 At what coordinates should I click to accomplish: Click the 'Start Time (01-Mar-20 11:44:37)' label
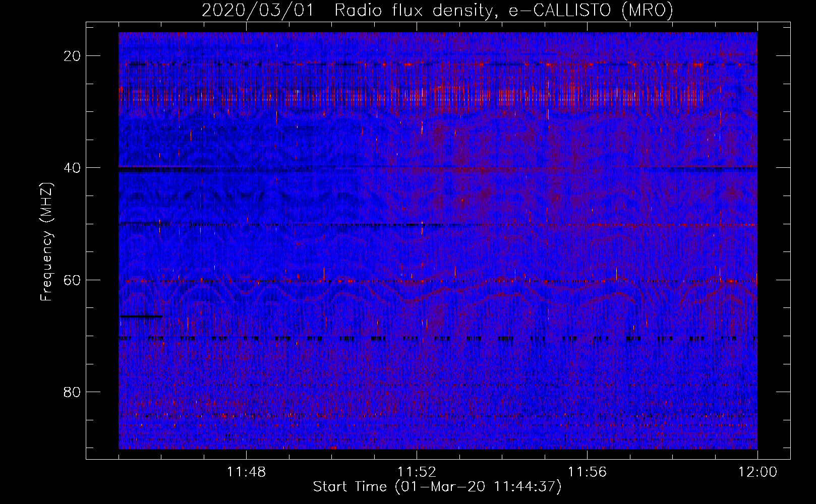[437, 487]
